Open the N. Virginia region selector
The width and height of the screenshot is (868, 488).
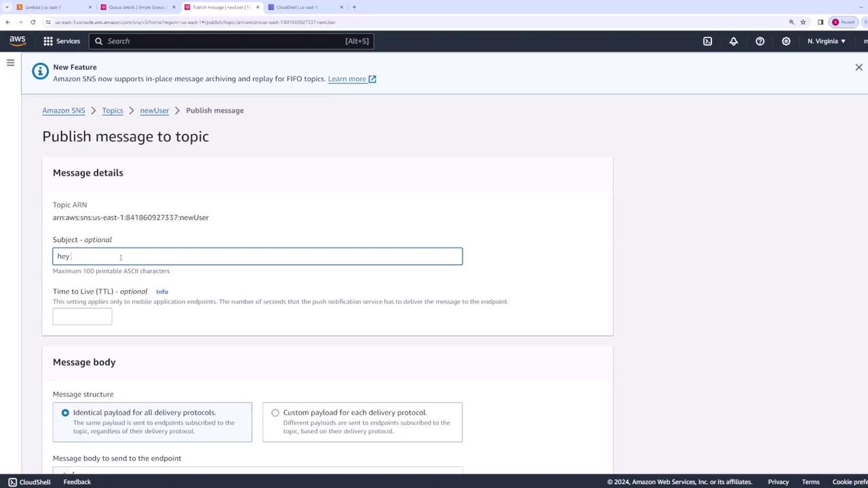coord(826,41)
